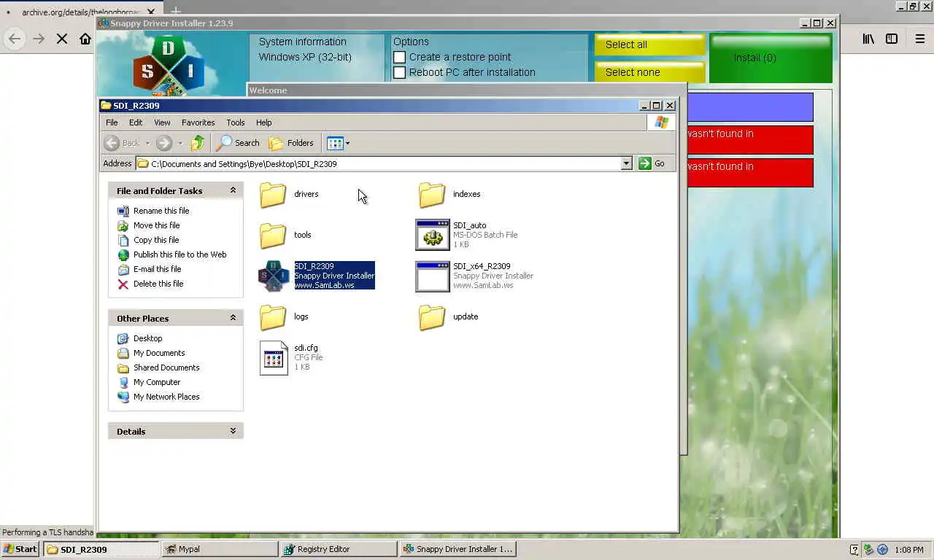Open the Edit menu

(x=136, y=122)
